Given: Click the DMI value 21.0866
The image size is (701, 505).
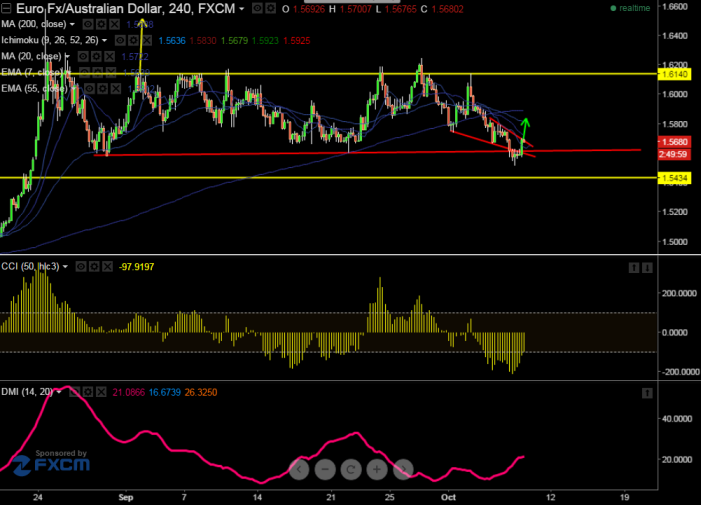Looking at the screenshot, I should 129,392.
